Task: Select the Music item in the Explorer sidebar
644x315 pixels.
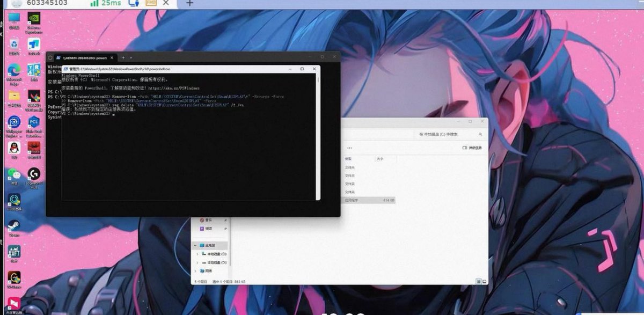Action: [x=206, y=220]
